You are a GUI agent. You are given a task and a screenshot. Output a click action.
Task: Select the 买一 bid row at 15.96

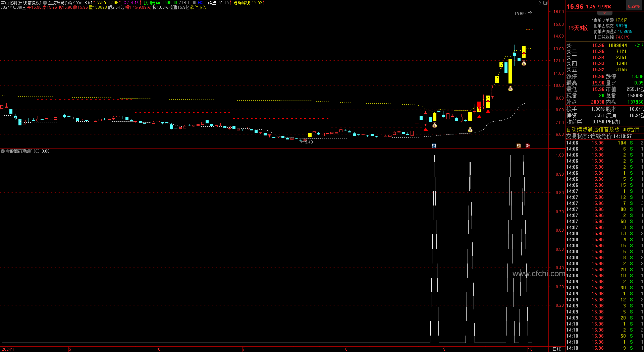tap(605, 45)
